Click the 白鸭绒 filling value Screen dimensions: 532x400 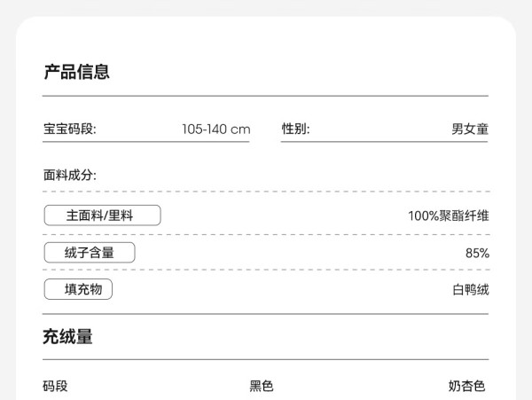tap(471, 290)
